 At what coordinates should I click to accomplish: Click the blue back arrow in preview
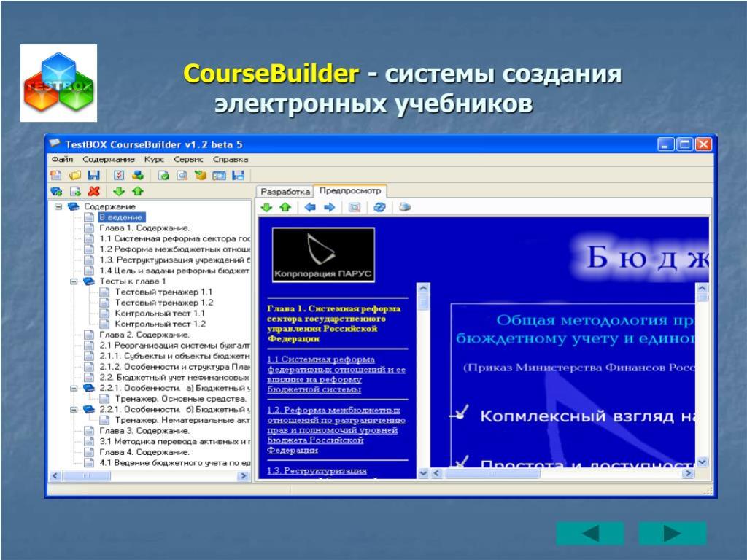click(x=310, y=207)
